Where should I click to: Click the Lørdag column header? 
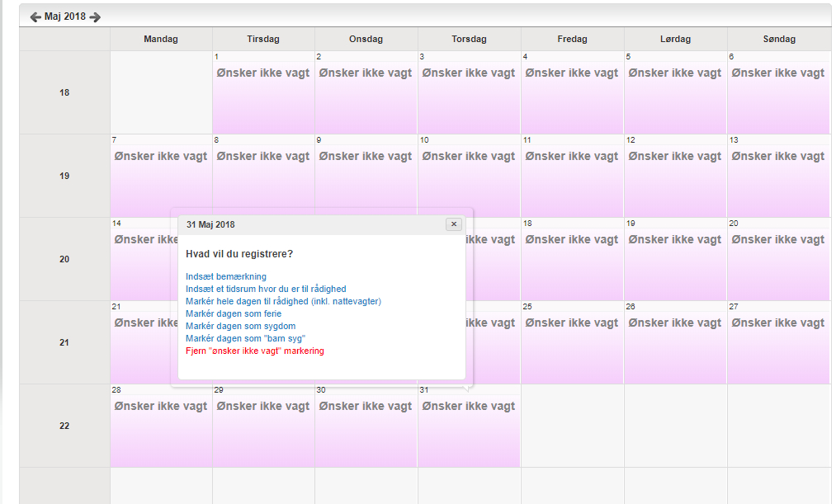pyautogui.click(x=676, y=39)
